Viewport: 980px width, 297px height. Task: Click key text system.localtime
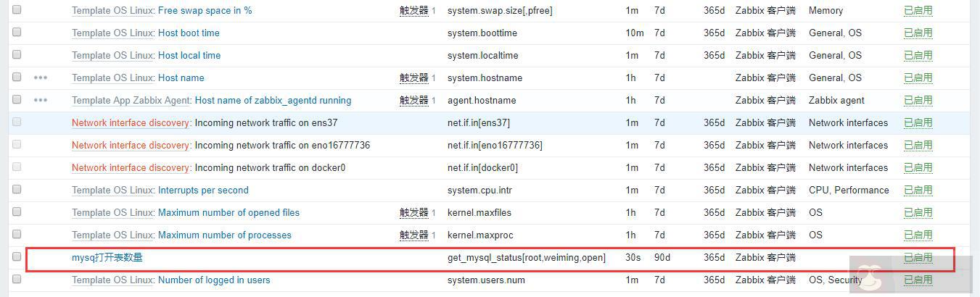[483, 55]
